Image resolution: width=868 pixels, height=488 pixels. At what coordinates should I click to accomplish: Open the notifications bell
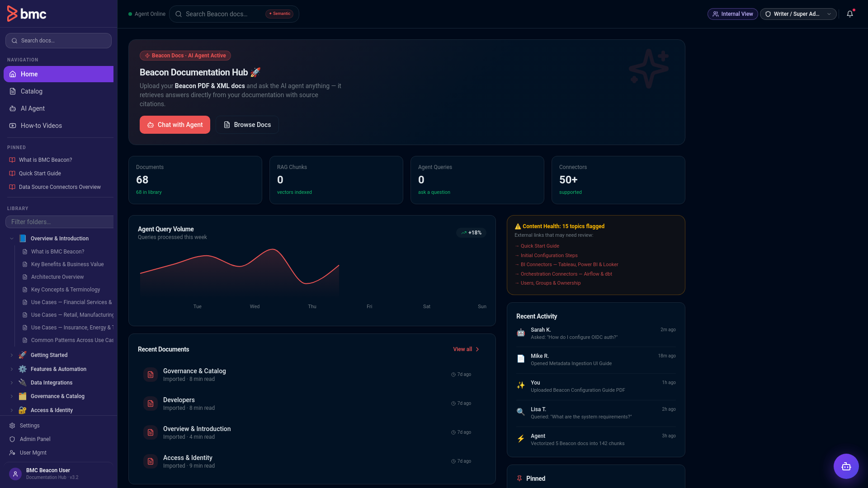coord(850,14)
